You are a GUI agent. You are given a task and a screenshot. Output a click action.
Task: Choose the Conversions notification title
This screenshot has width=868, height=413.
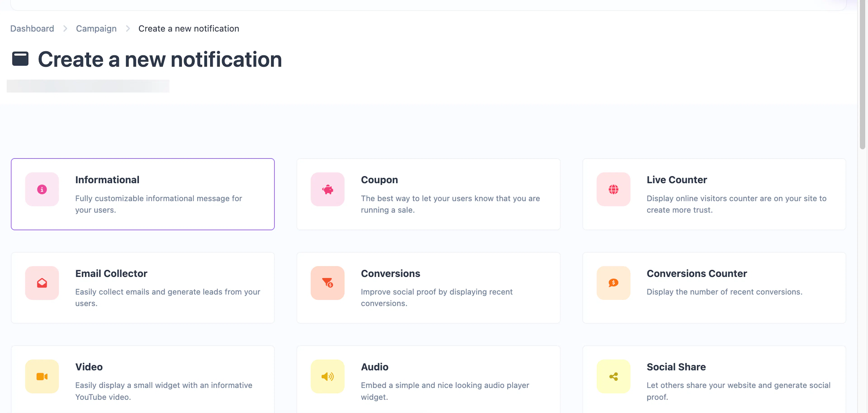coord(391,273)
